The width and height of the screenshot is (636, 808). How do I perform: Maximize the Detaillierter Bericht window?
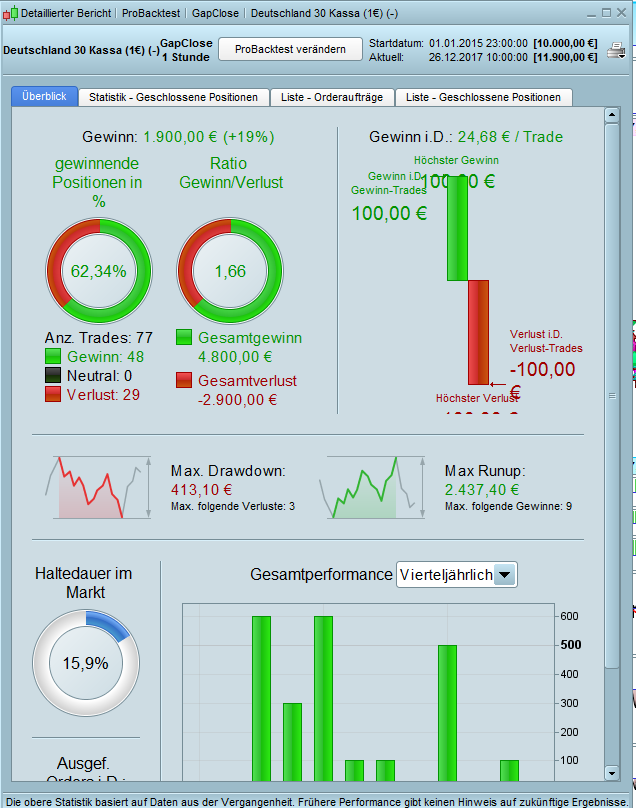point(607,13)
